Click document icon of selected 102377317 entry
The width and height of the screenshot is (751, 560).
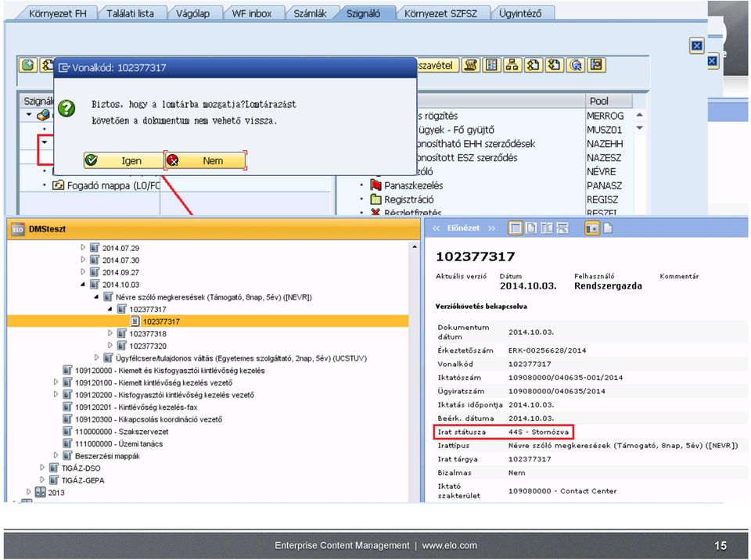(x=135, y=321)
